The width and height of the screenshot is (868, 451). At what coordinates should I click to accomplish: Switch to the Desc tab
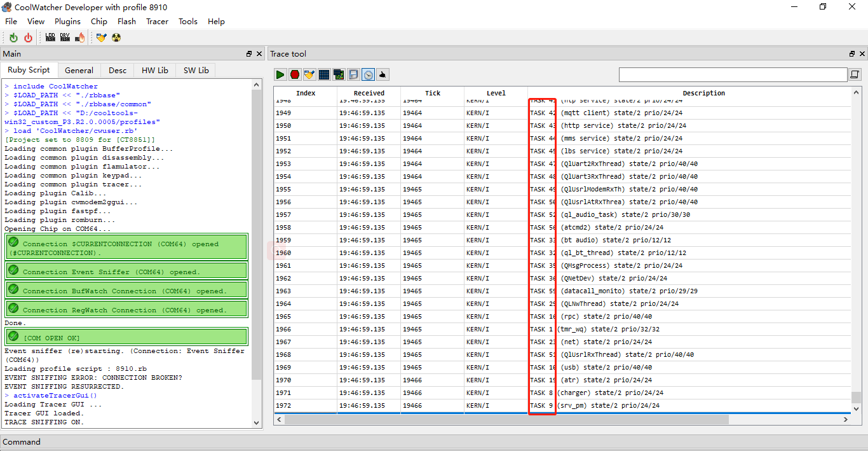[x=118, y=71]
